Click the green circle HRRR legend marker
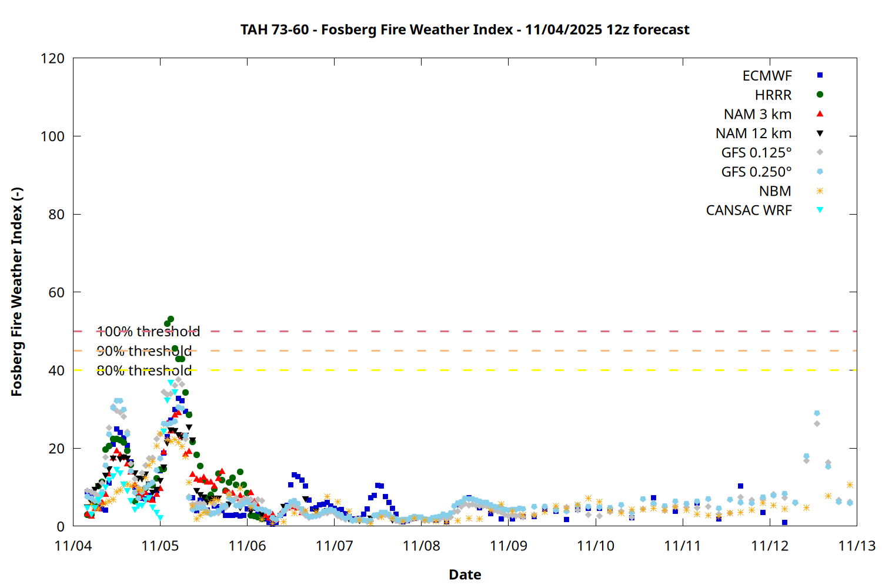Image resolution: width=882 pixels, height=588 pixels. pos(820,95)
